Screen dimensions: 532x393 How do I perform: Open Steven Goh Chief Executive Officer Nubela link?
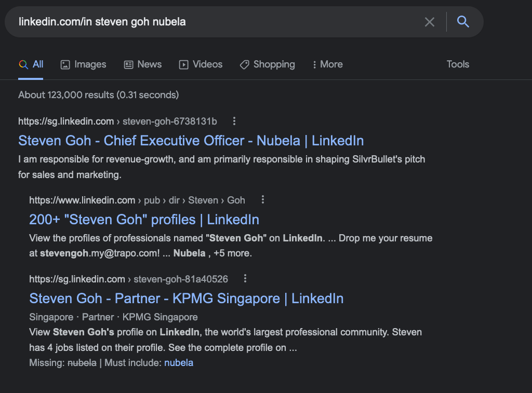(x=191, y=141)
